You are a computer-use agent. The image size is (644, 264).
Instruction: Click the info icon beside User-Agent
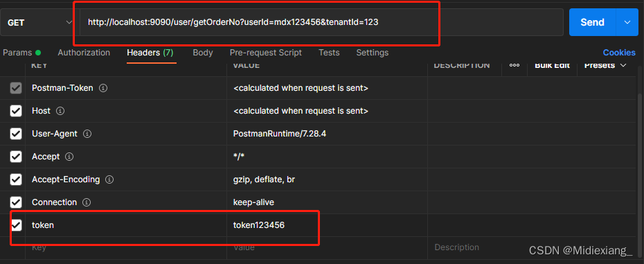tap(87, 134)
